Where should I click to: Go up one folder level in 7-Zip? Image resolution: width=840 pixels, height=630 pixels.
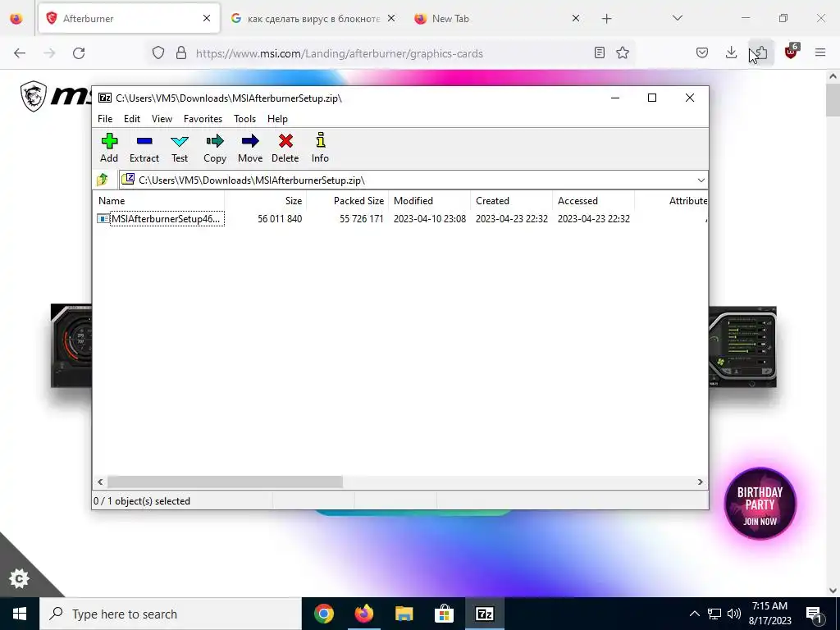click(x=103, y=180)
